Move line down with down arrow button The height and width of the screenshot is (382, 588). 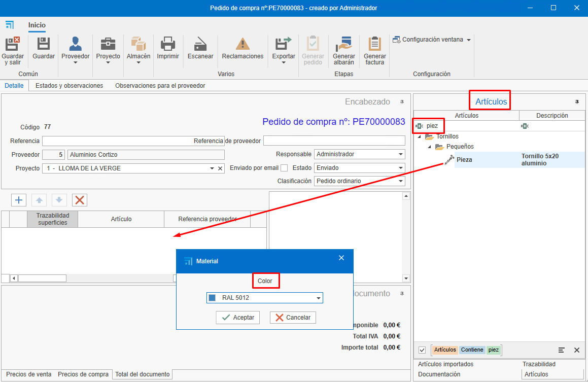pos(59,200)
